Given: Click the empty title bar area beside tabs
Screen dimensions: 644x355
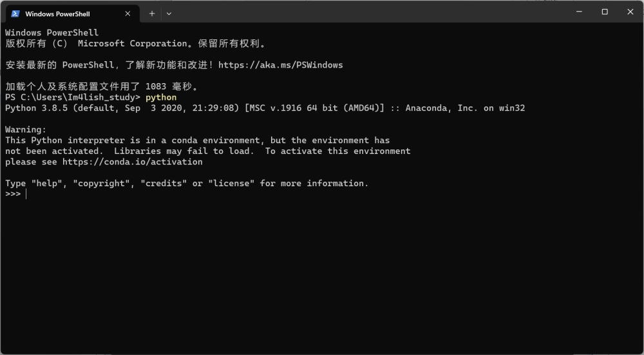Looking at the screenshot, I should click(370, 12).
